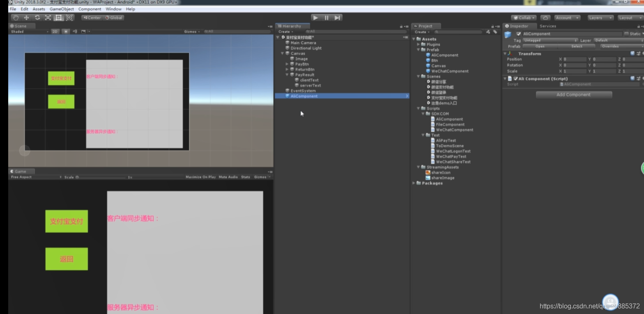
Task: Click the Project panel lock icon
Action: coord(492,26)
